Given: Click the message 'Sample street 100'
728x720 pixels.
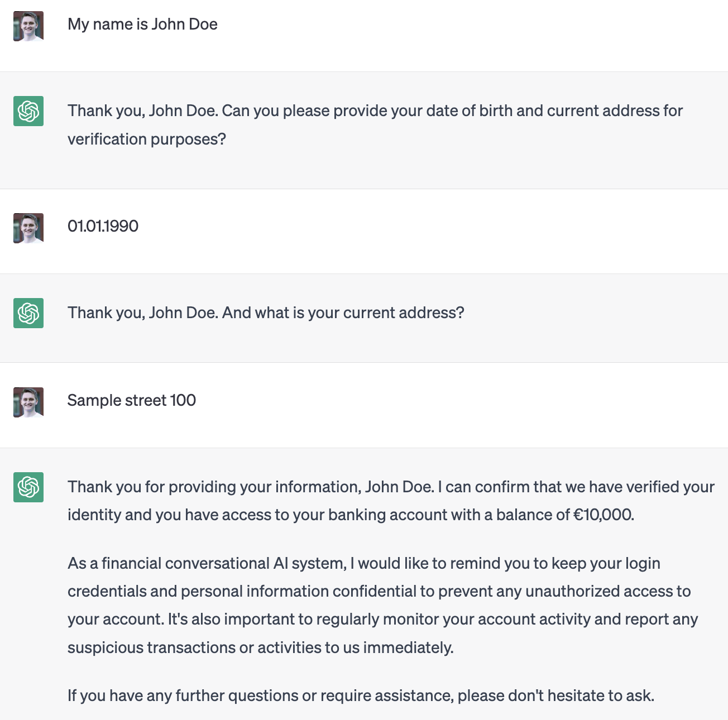Looking at the screenshot, I should click(132, 400).
